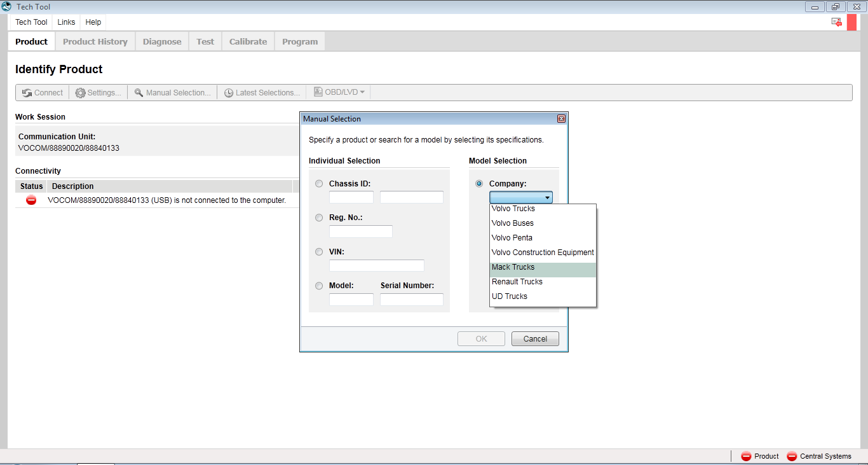Switch to the Product History tab

[95, 42]
